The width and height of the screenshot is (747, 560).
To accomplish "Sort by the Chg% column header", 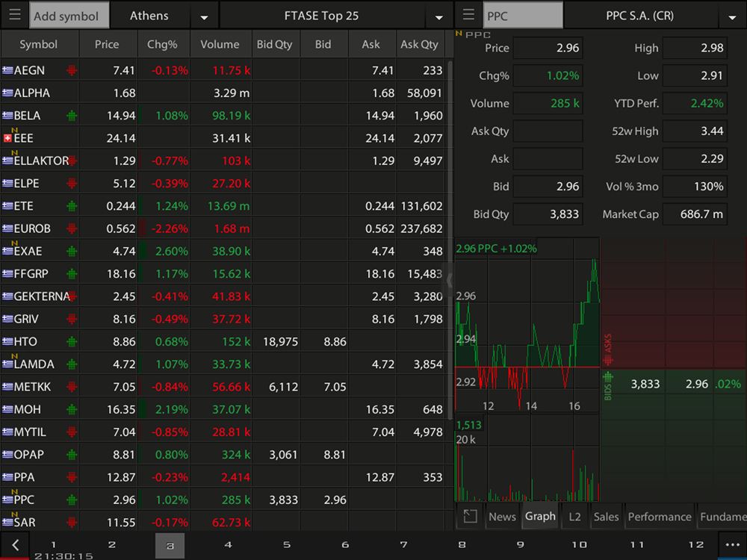I will (x=163, y=44).
